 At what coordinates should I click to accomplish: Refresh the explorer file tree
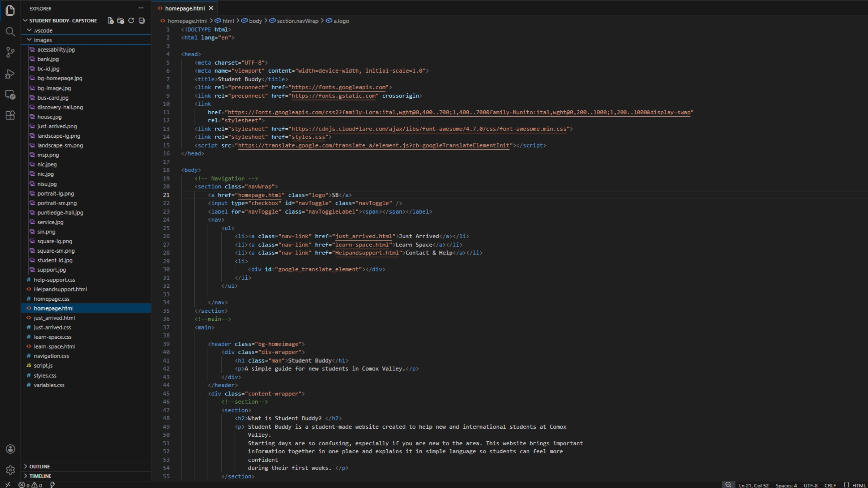pyautogui.click(x=131, y=21)
